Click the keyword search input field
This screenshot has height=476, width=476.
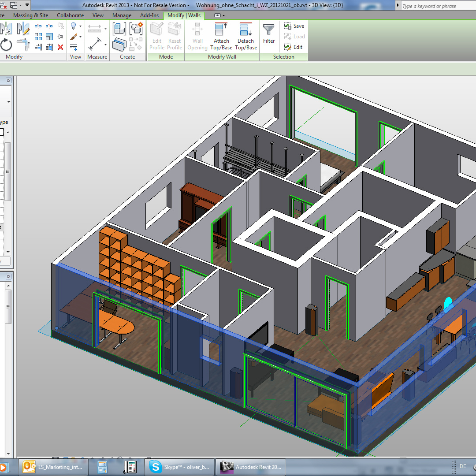436,6
